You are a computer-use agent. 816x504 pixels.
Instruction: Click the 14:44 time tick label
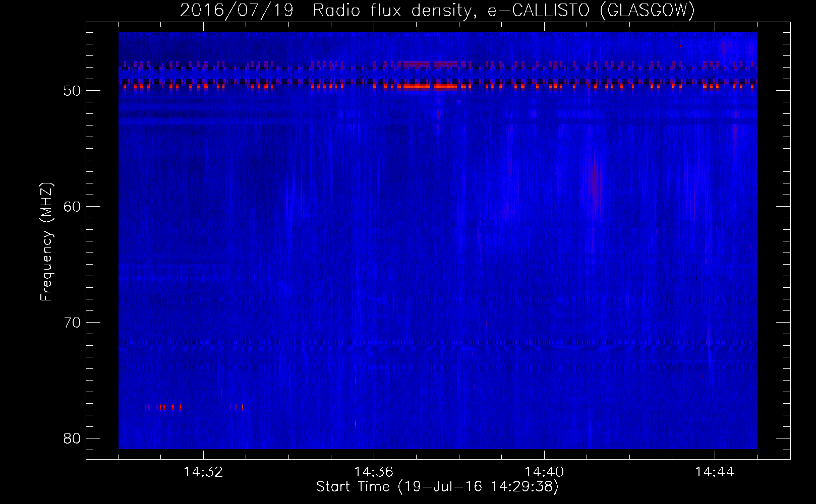click(x=715, y=472)
